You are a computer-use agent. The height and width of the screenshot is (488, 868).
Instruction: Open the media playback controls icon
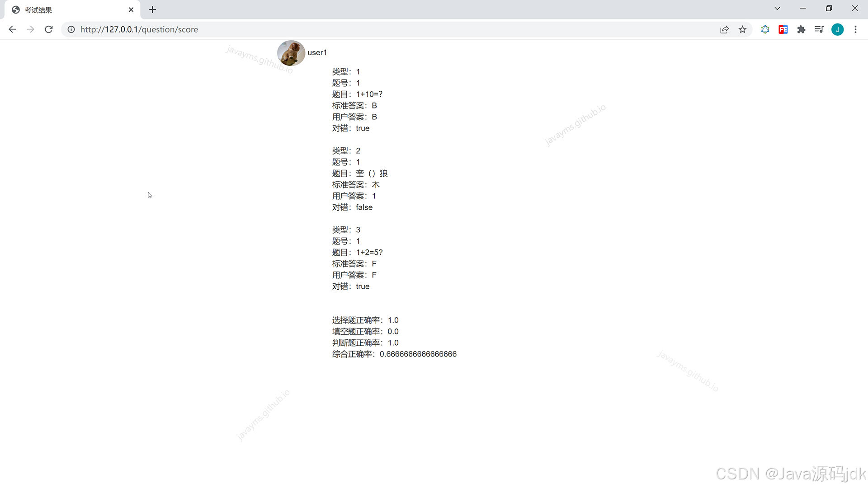point(819,29)
